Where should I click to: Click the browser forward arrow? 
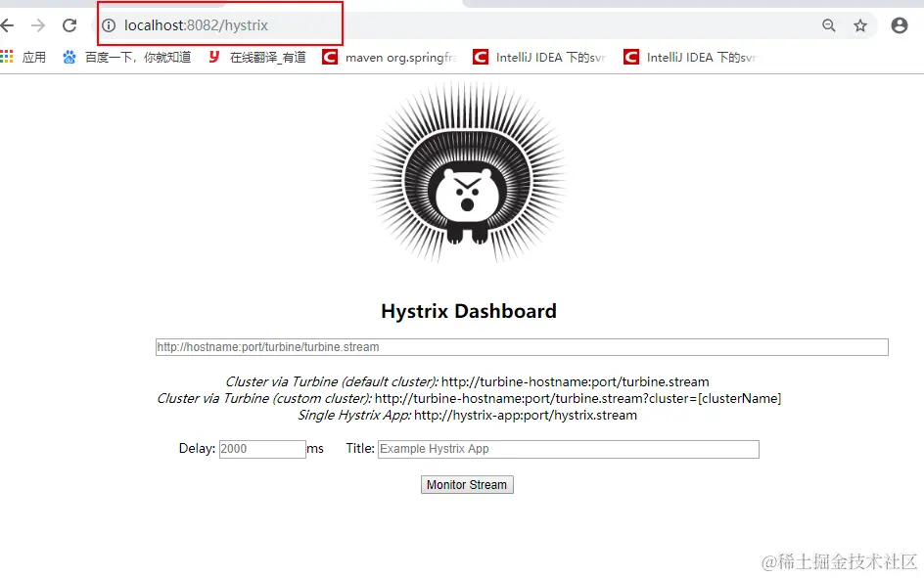(x=38, y=25)
